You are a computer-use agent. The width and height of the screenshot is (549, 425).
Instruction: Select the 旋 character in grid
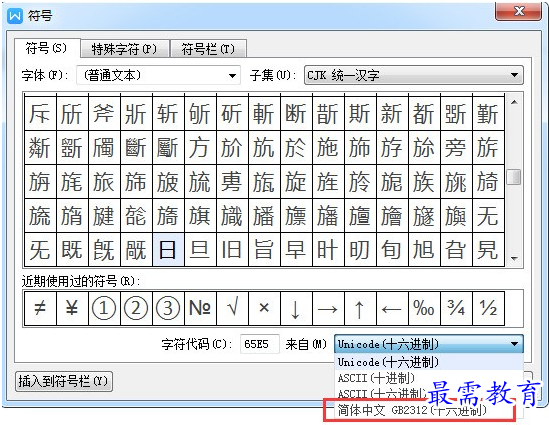[296, 181]
